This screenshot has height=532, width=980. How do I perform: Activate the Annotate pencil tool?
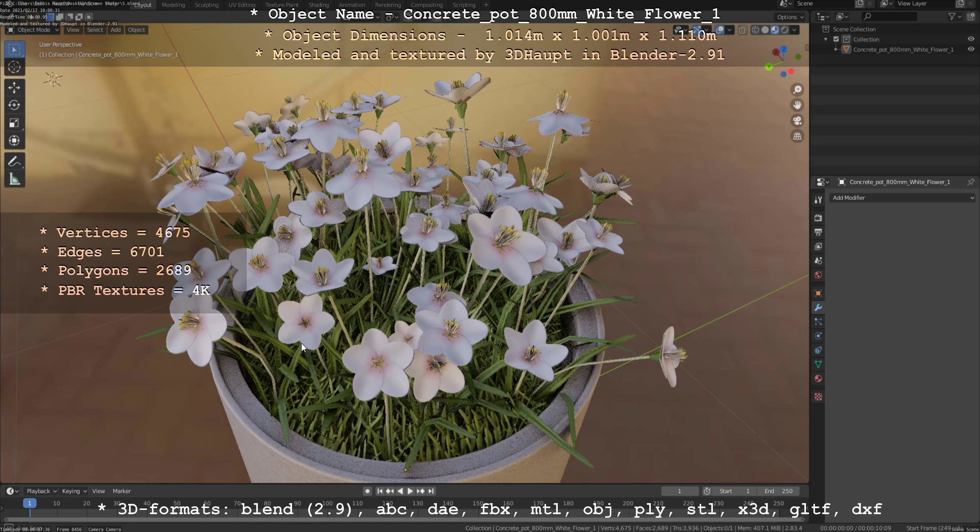(x=14, y=162)
